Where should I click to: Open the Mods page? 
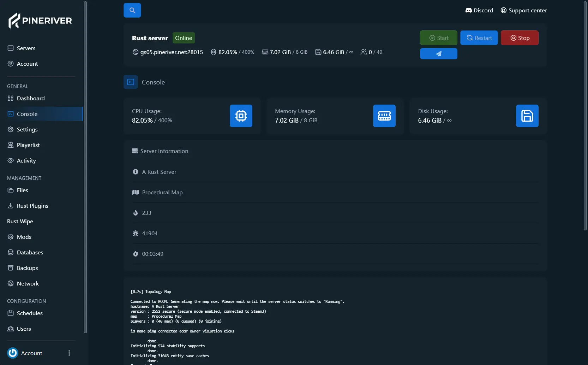pos(41,237)
